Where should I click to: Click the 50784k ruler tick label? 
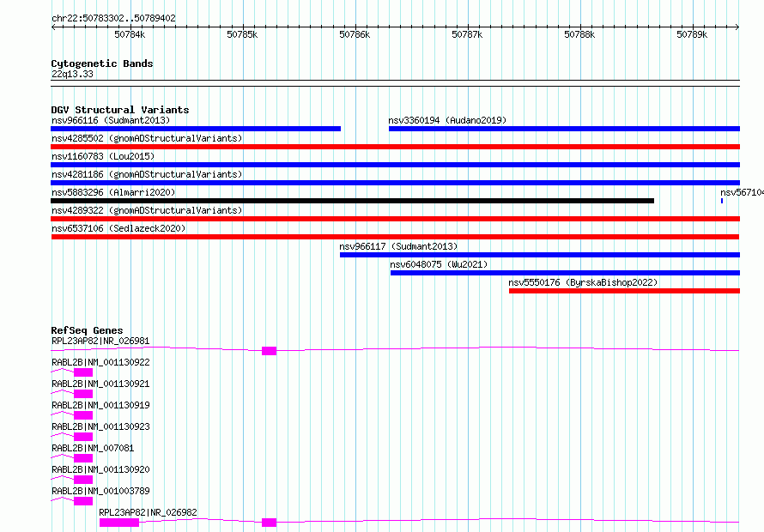point(130,34)
